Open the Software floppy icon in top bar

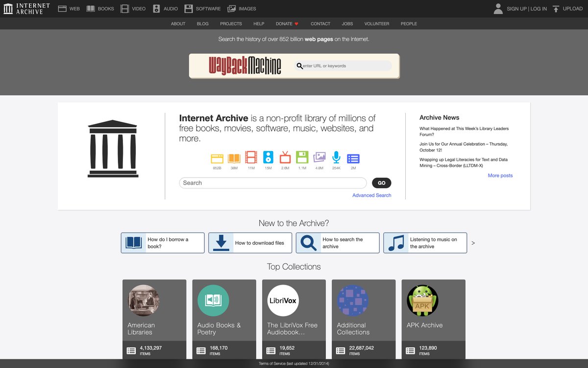click(x=189, y=8)
